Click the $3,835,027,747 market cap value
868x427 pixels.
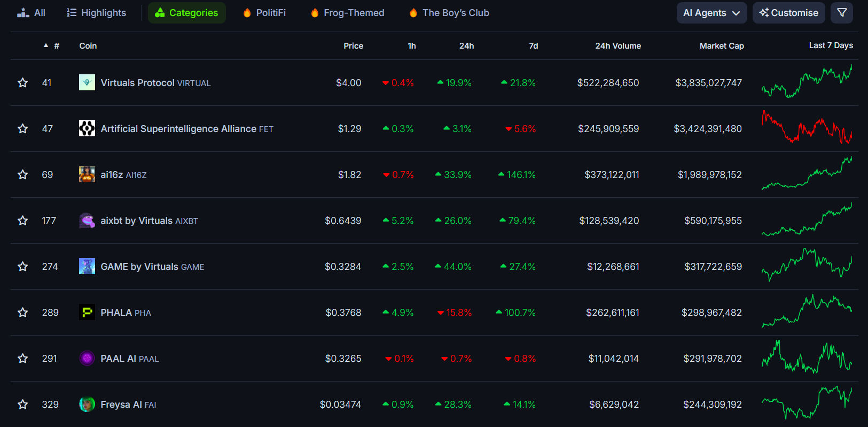point(708,83)
